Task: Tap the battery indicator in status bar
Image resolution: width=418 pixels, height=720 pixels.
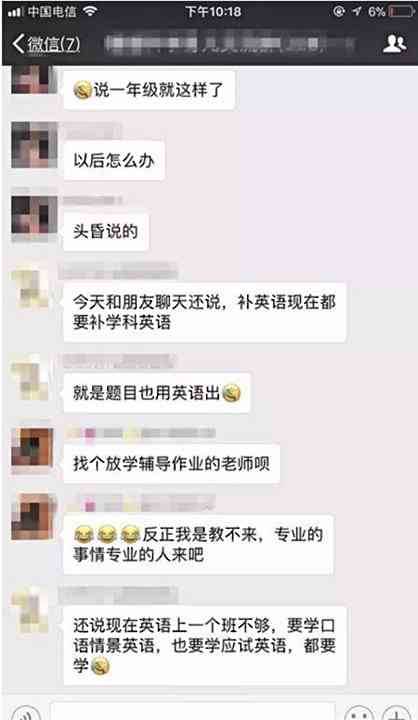Action: [x=401, y=11]
